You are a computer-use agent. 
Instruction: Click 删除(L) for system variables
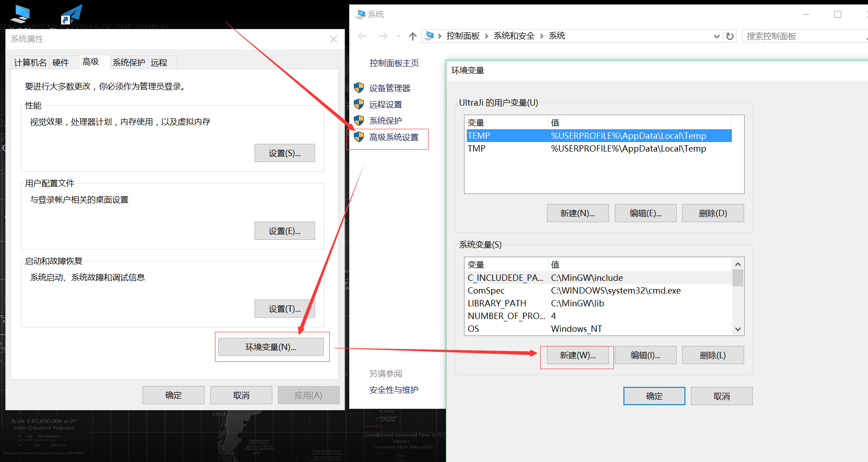713,355
